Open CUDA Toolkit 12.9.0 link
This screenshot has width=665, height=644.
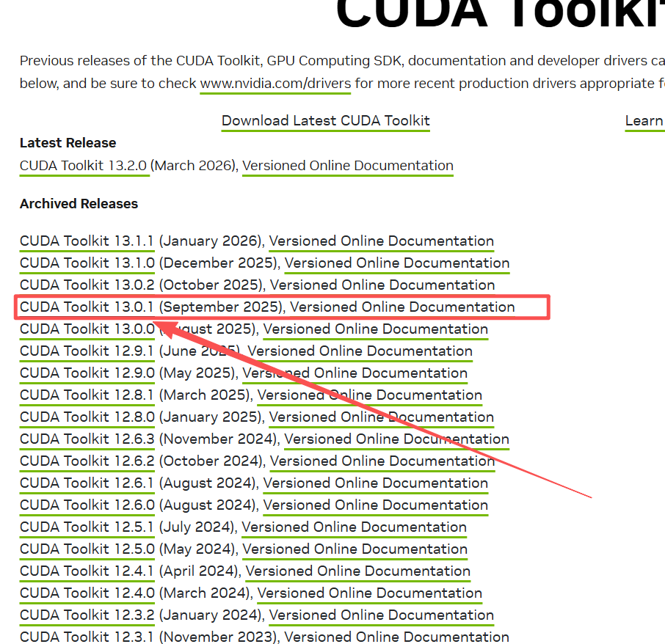click(87, 373)
